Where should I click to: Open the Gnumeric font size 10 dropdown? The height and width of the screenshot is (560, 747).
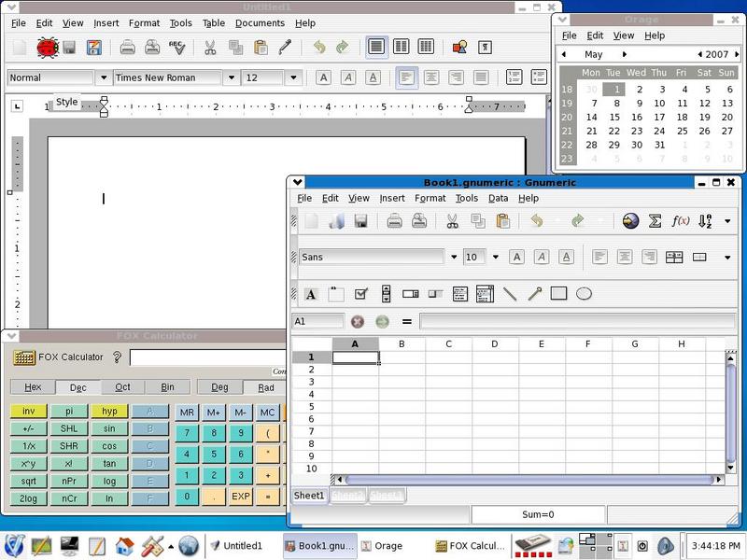[x=496, y=257]
